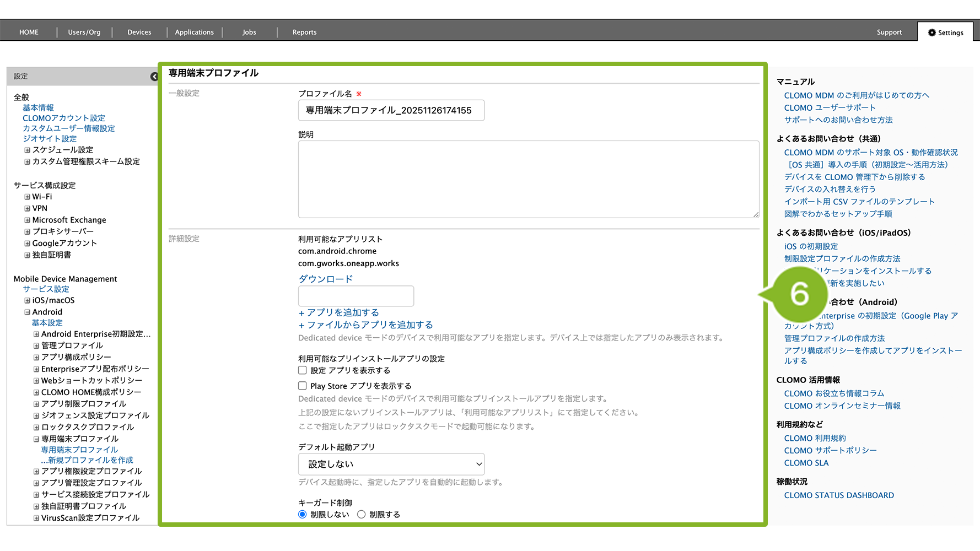The width and height of the screenshot is (980, 551).
Task: Enable 設定 アプリを表示する checkbox
Action: coord(303,370)
